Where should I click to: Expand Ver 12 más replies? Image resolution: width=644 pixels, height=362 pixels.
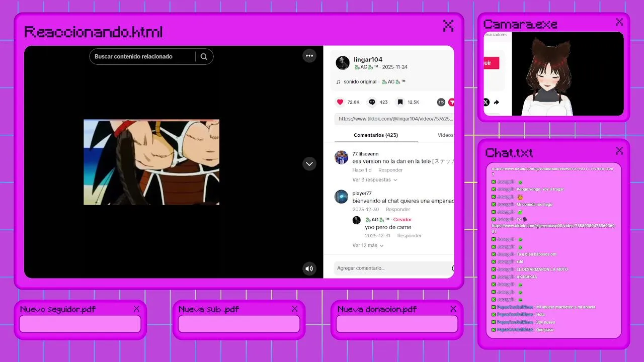coord(368,246)
